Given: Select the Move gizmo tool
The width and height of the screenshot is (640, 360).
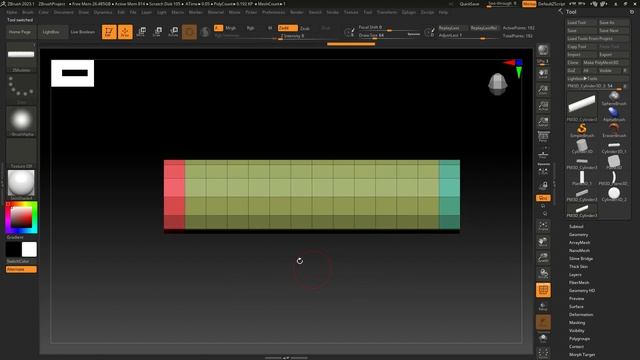Looking at the screenshot, I should [142, 32].
